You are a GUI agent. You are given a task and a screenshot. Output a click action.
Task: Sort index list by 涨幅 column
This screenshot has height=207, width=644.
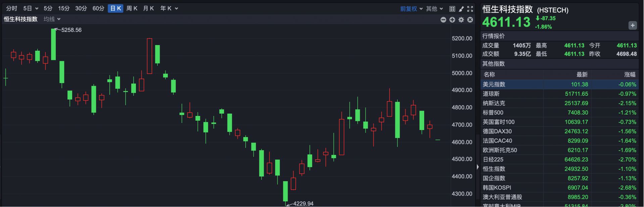click(630, 75)
